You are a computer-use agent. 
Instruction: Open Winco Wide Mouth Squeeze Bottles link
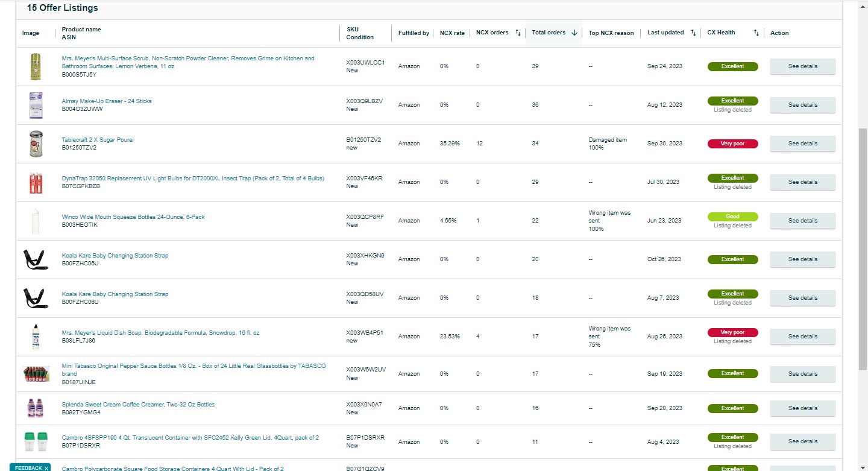tap(133, 217)
